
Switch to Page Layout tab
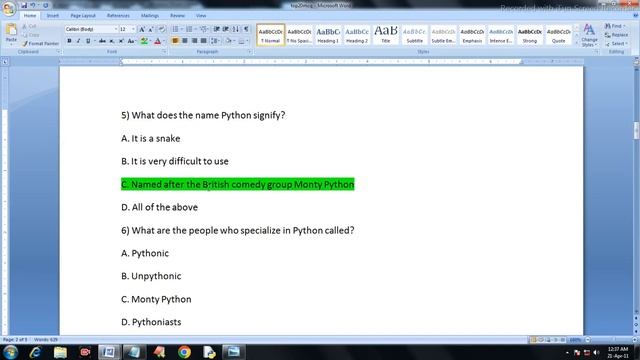(x=83, y=16)
